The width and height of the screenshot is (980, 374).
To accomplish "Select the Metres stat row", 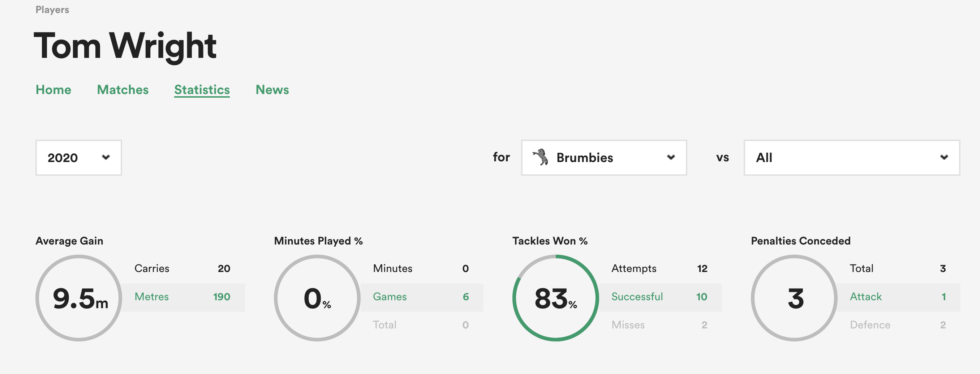I will (182, 297).
